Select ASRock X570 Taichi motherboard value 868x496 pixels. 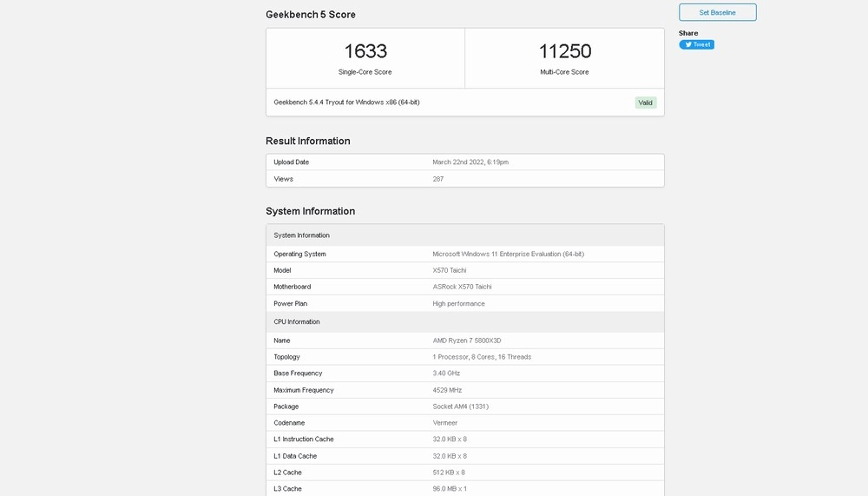tap(463, 287)
